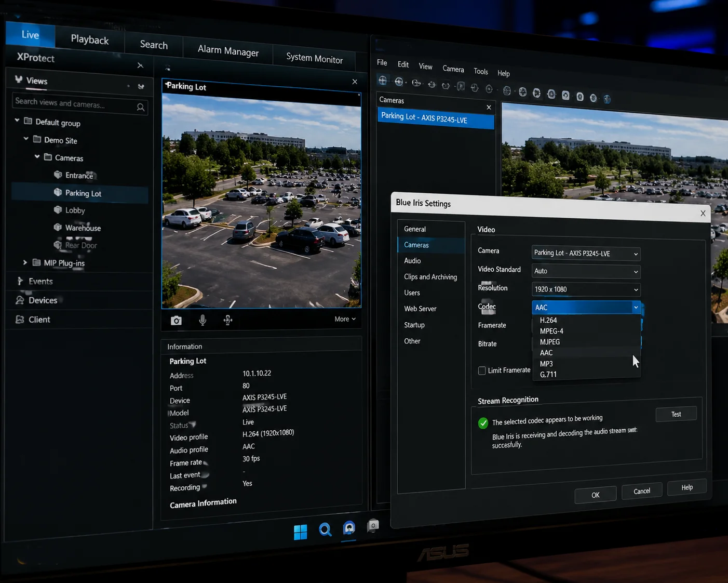Collapse the Demo Site tree node

tap(26, 138)
